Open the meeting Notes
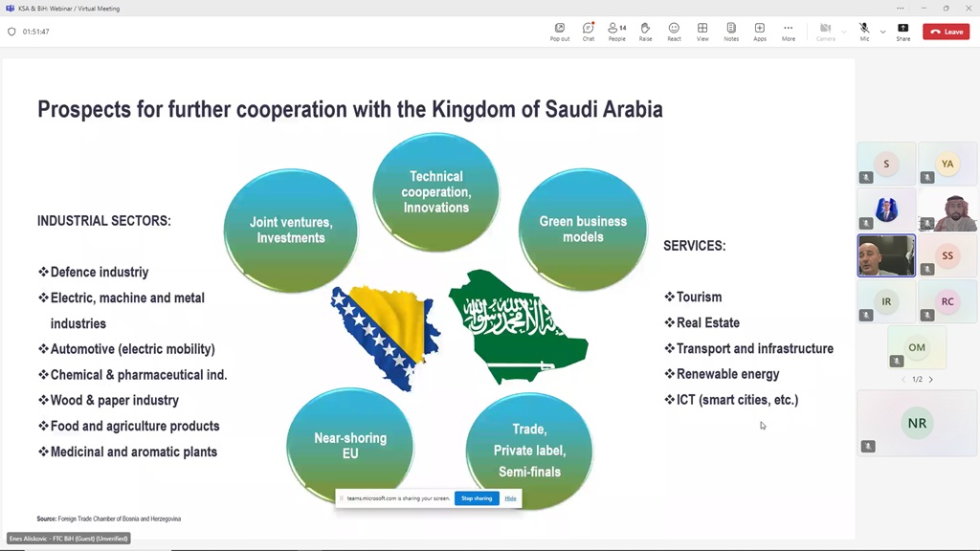The image size is (980, 551). [731, 31]
